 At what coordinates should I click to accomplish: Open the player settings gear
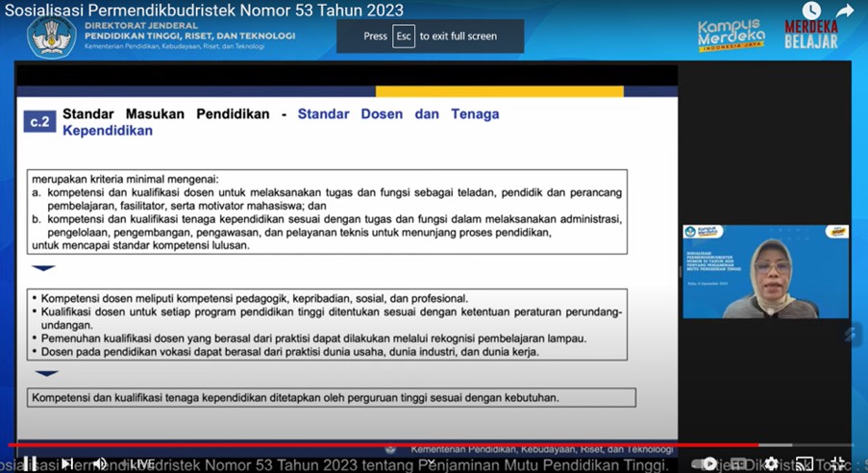pyautogui.click(x=771, y=463)
